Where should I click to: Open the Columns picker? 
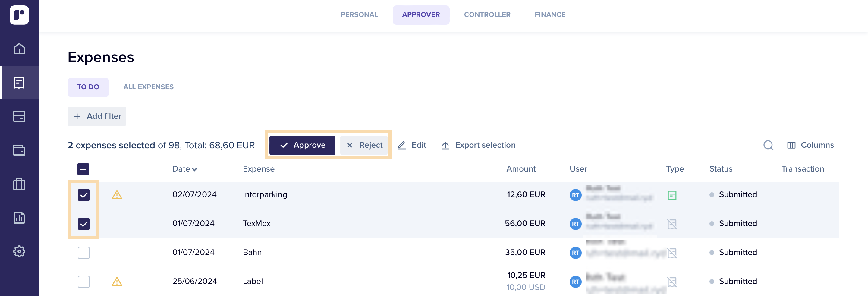pyautogui.click(x=811, y=145)
